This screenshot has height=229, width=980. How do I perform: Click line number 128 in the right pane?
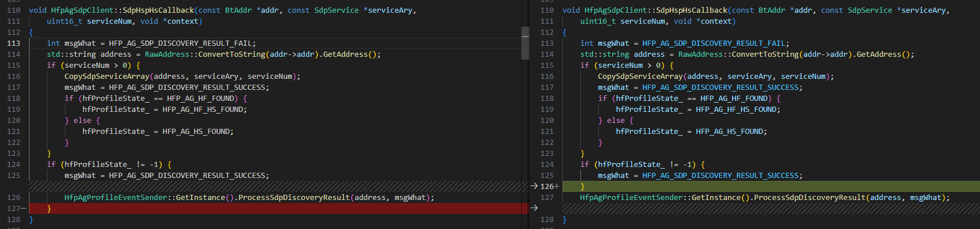pyautogui.click(x=547, y=220)
